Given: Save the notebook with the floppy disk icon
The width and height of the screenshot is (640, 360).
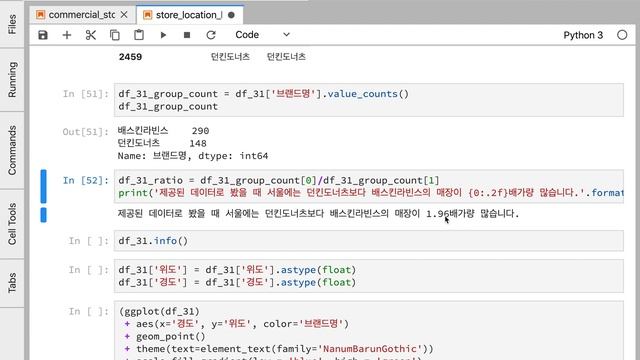Looking at the screenshot, I should click(43, 35).
